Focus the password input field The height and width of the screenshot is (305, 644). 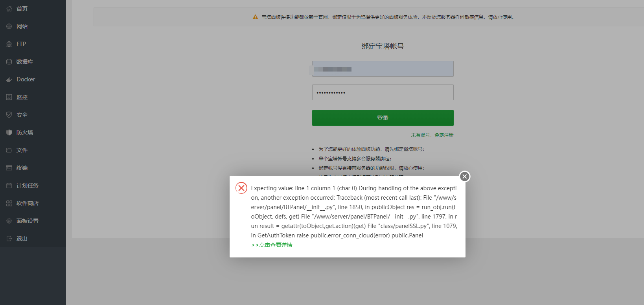pyautogui.click(x=383, y=92)
